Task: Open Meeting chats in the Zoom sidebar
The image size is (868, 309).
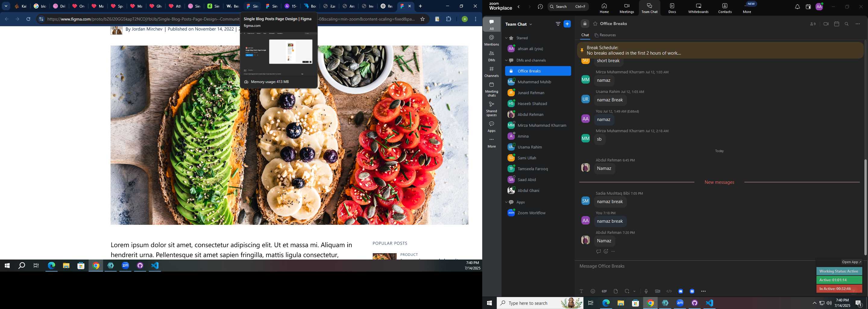Action: (x=492, y=89)
